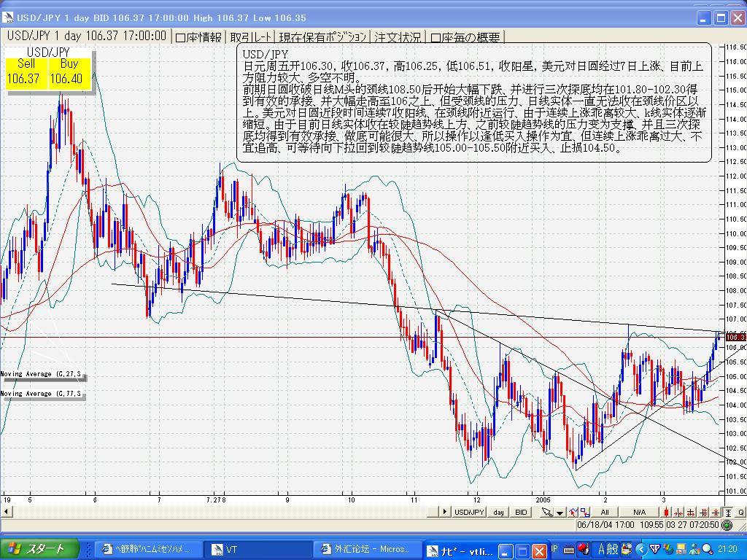Toggle the vertical auto-scale icon
Screen dimensions: 747x560
(728, 513)
